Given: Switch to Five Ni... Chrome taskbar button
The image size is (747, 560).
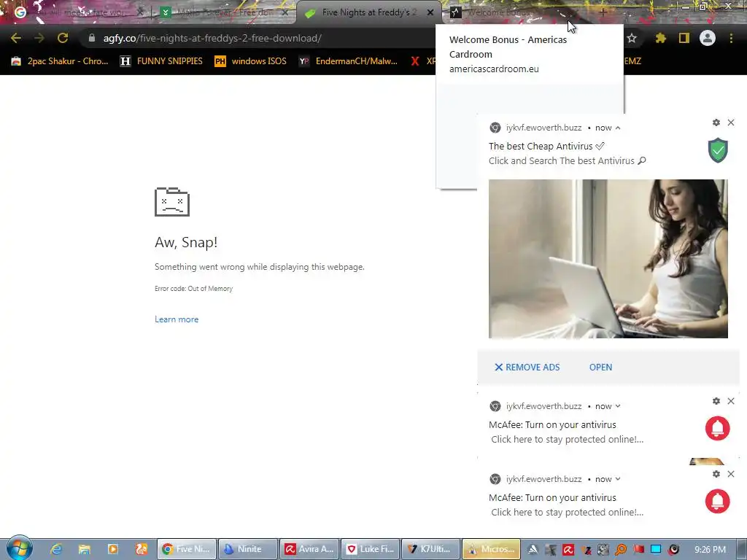Looking at the screenshot, I should [x=187, y=549].
